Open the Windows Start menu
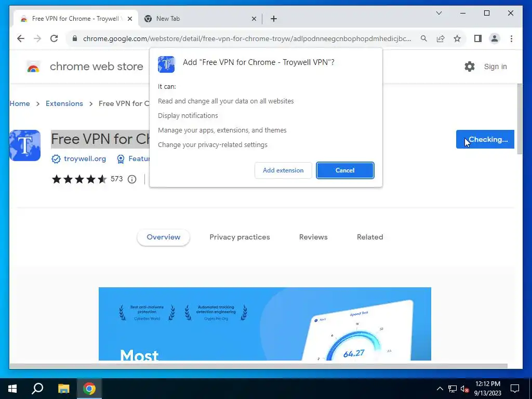The width and height of the screenshot is (532, 399). click(x=12, y=389)
